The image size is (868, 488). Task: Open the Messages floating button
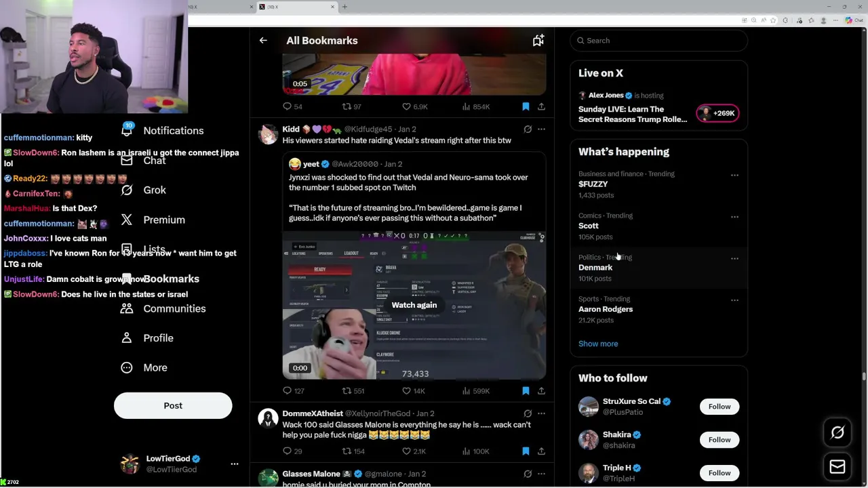(x=837, y=466)
